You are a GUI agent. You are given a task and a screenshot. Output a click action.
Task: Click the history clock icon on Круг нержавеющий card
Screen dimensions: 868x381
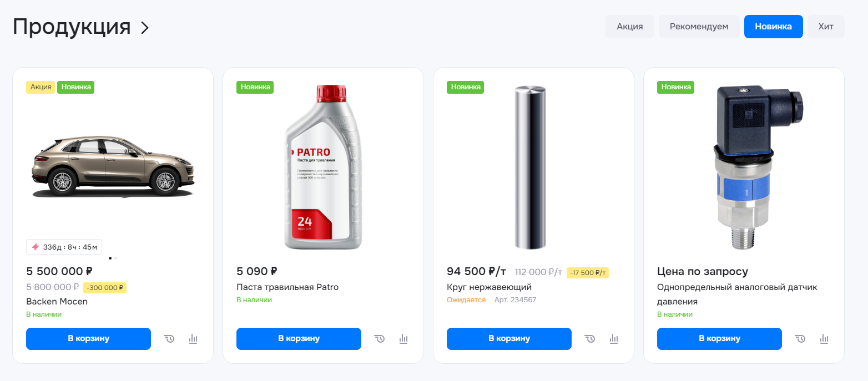coord(590,338)
